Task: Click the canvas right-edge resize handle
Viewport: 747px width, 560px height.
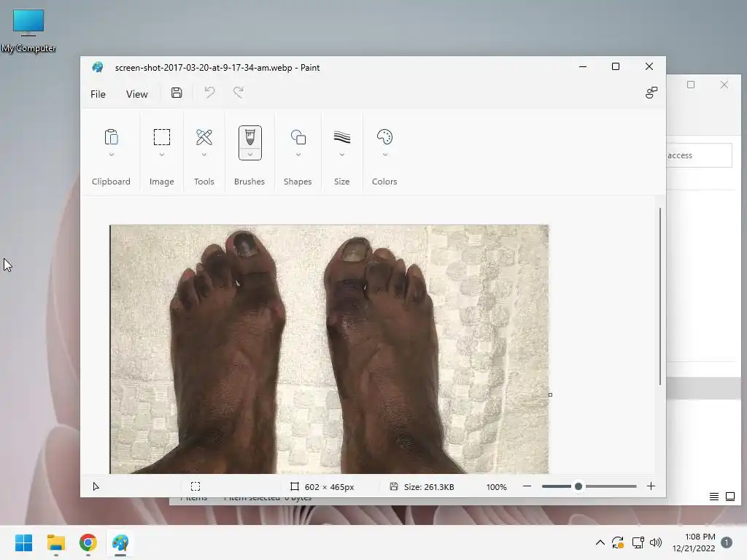Action: pyautogui.click(x=550, y=394)
